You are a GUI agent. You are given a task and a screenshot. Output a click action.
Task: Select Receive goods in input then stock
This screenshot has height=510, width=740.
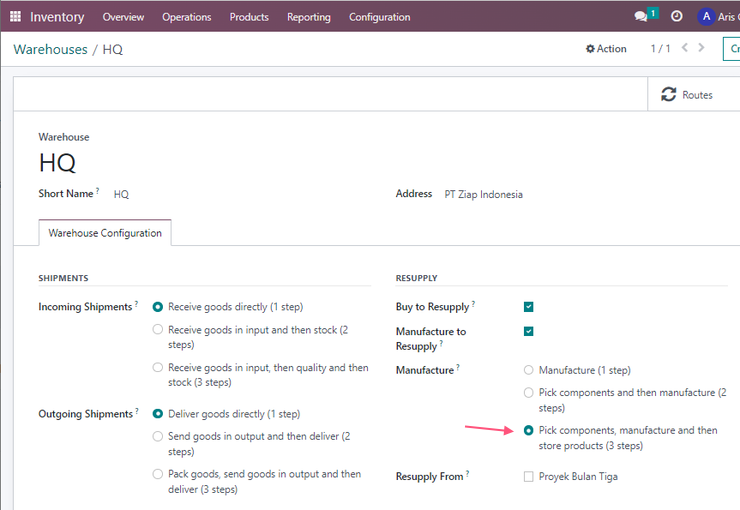click(158, 329)
